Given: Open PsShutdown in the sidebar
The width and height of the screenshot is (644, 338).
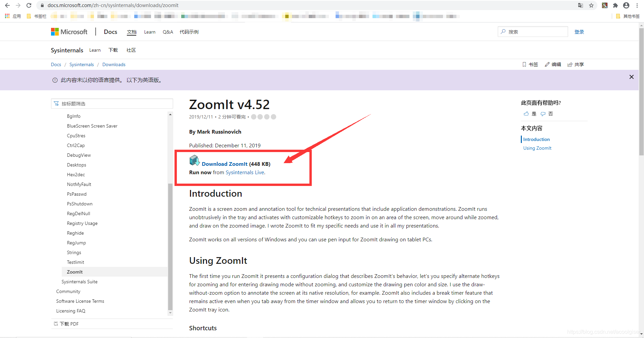Looking at the screenshot, I should coord(80,204).
